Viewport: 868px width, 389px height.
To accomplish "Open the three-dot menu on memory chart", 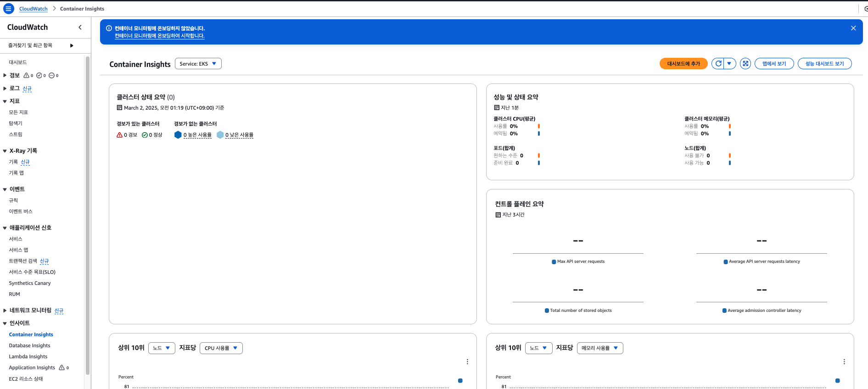I will point(844,362).
